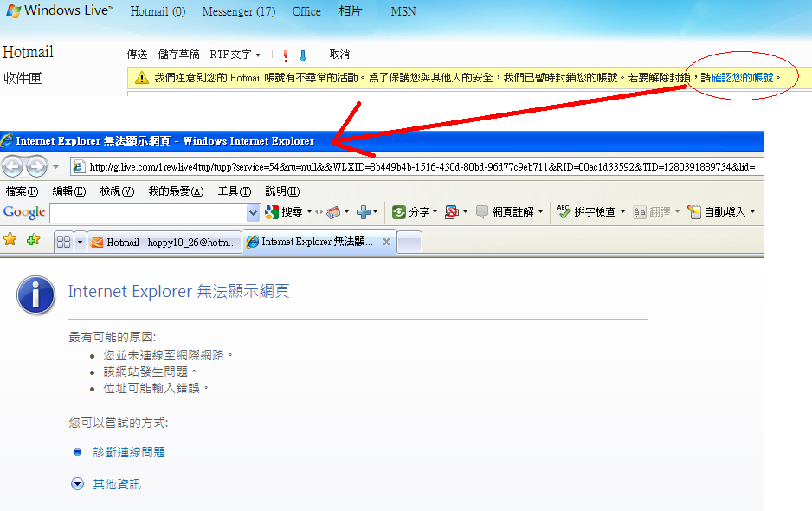The height and width of the screenshot is (511, 812).
Task: Click the 拼字檢查 spell check button
Action: click(587, 212)
